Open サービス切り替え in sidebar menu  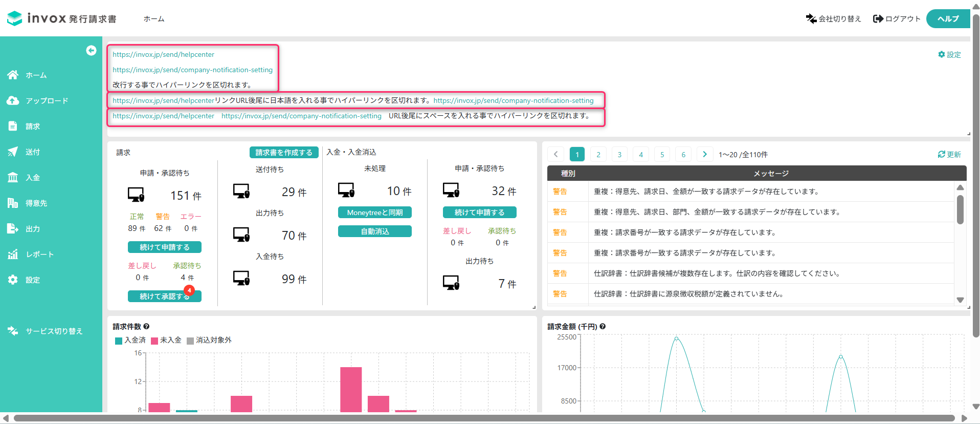click(54, 331)
